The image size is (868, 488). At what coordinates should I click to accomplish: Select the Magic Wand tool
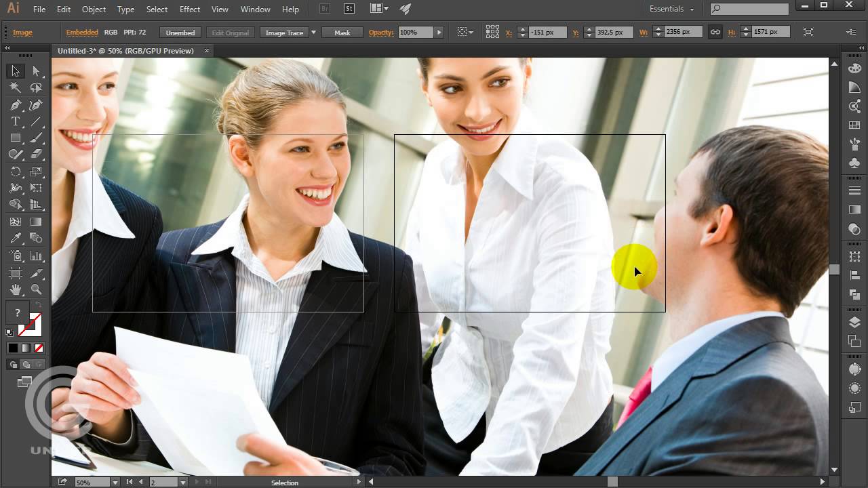tap(16, 87)
